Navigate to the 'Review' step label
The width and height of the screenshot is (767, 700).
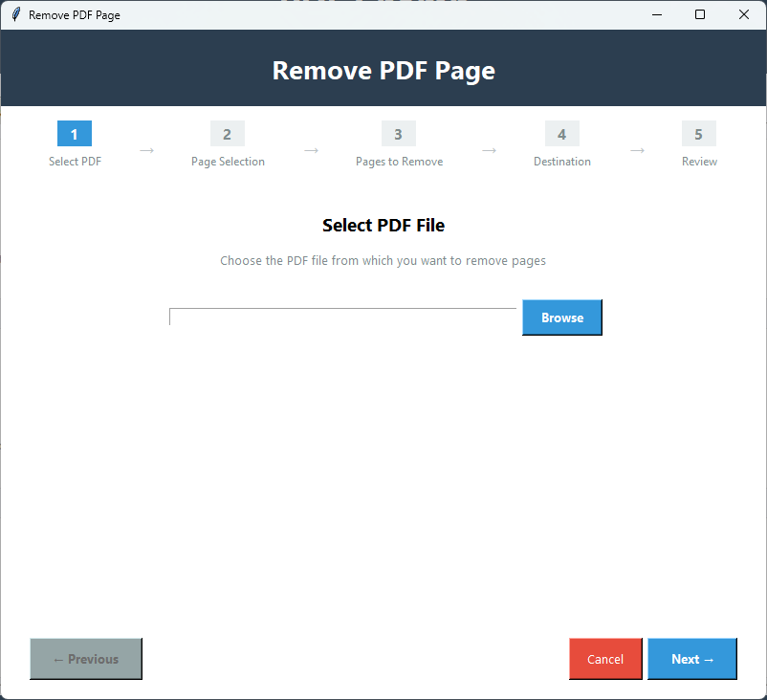click(698, 161)
